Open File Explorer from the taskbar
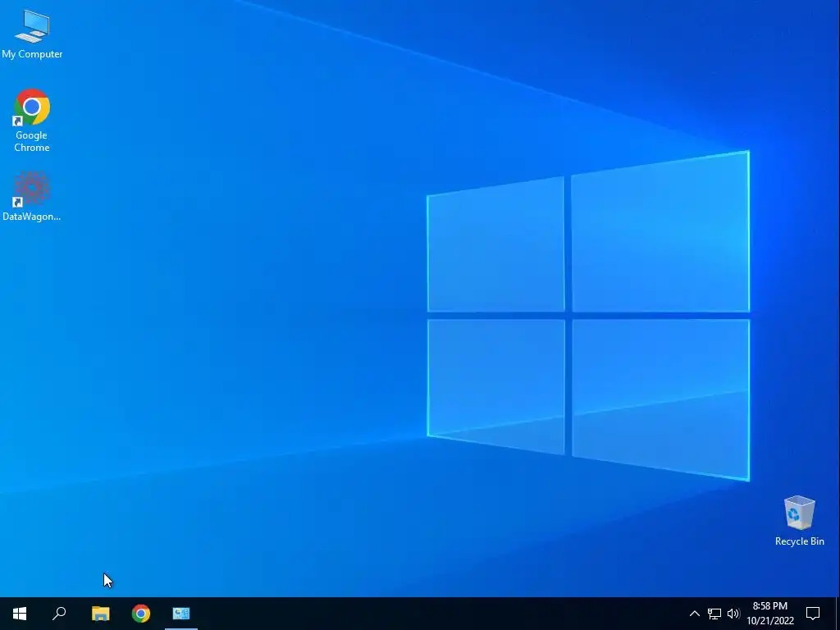Viewport: 840px width, 630px height. tap(100, 614)
